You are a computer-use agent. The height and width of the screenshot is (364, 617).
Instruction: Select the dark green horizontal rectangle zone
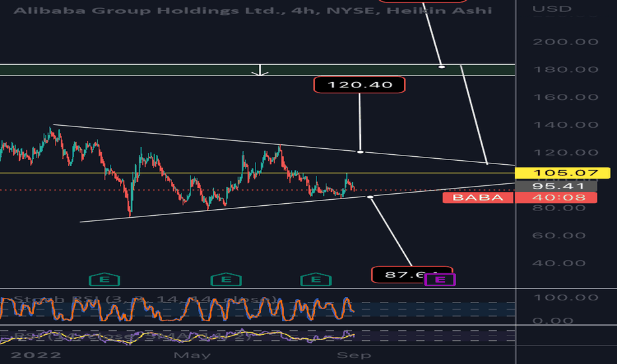258,70
